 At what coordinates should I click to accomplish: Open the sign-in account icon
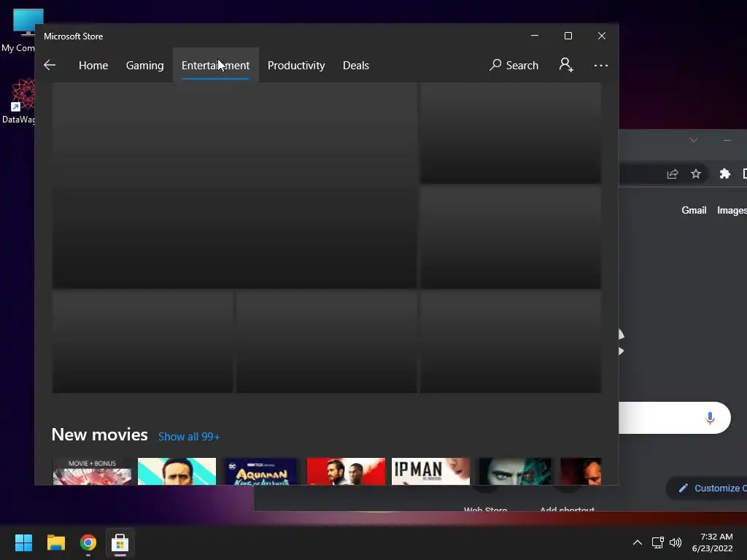point(566,65)
